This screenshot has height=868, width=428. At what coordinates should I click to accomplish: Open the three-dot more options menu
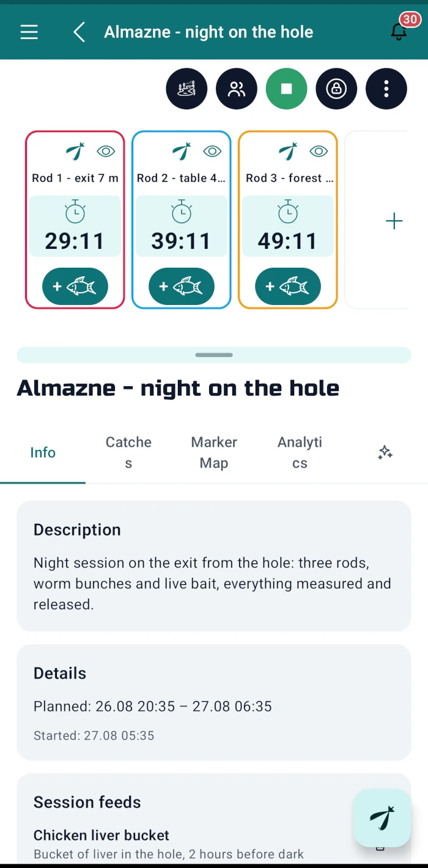click(386, 89)
